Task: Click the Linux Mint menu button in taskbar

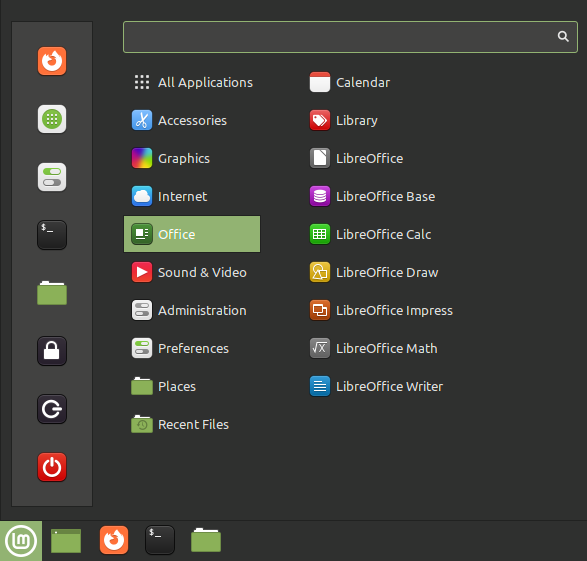Action: coord(21,541)
